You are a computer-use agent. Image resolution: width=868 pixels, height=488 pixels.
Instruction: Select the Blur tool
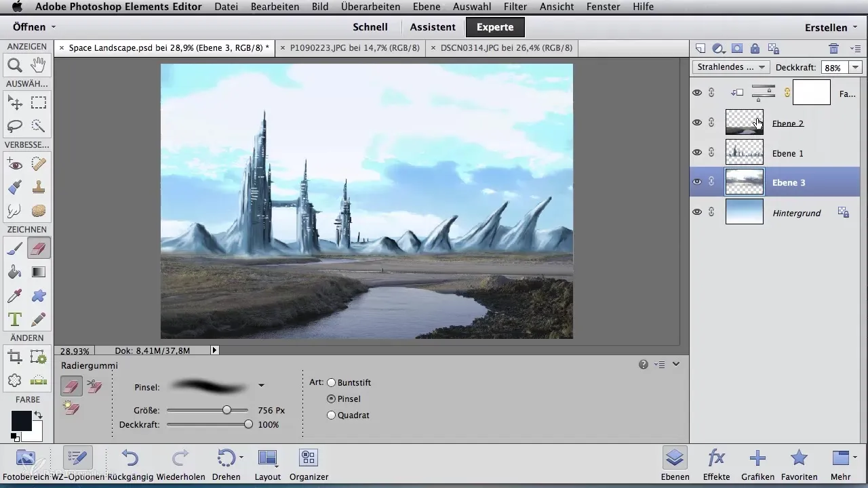15,211
